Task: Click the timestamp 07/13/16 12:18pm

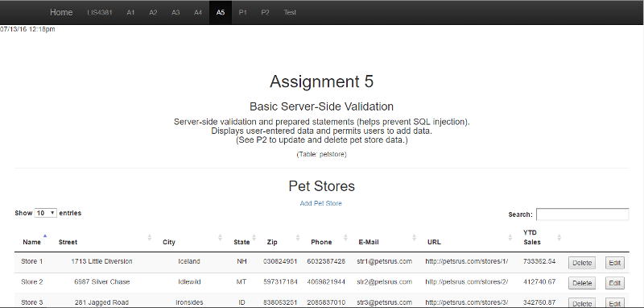Action: pyautogui.click(x=27, y=29)
